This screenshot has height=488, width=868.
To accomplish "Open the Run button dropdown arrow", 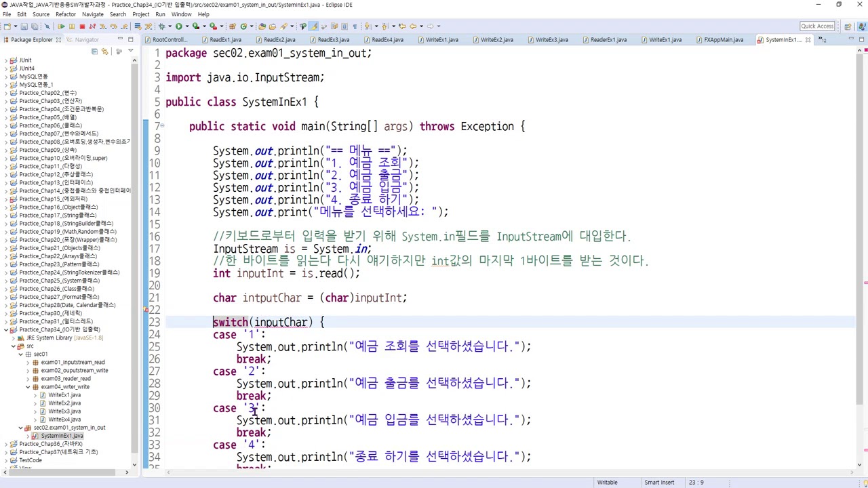I will tap(186, 26).
